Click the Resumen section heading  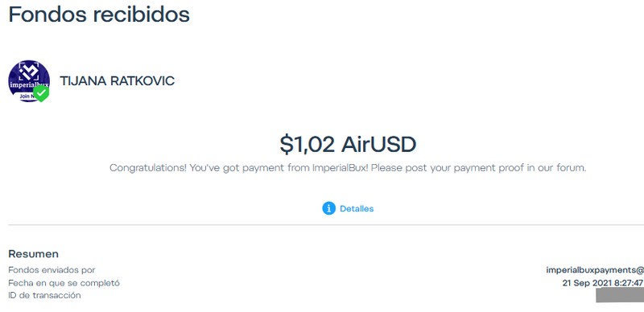[x=33, y=254]
